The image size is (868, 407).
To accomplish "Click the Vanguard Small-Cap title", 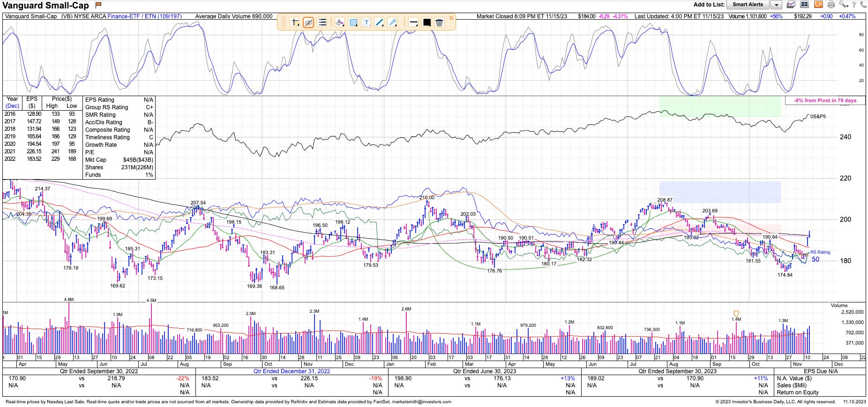I will pyautogui.click(x=46, y=5).
